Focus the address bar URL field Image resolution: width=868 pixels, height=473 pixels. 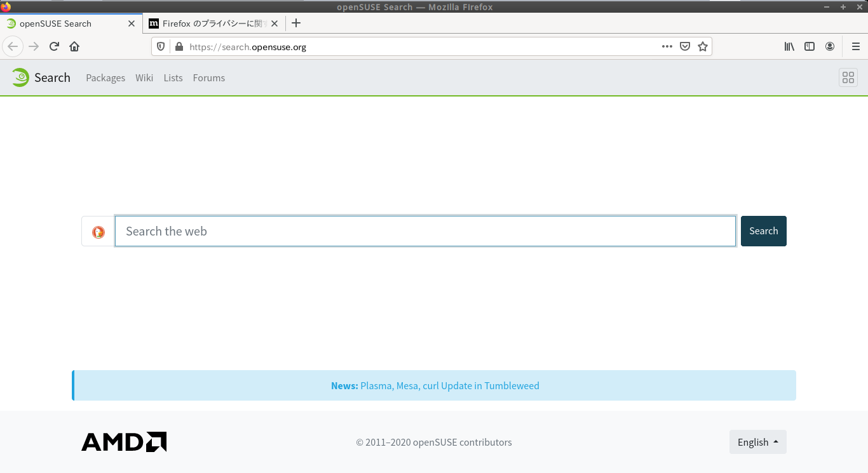click(423, 46)
